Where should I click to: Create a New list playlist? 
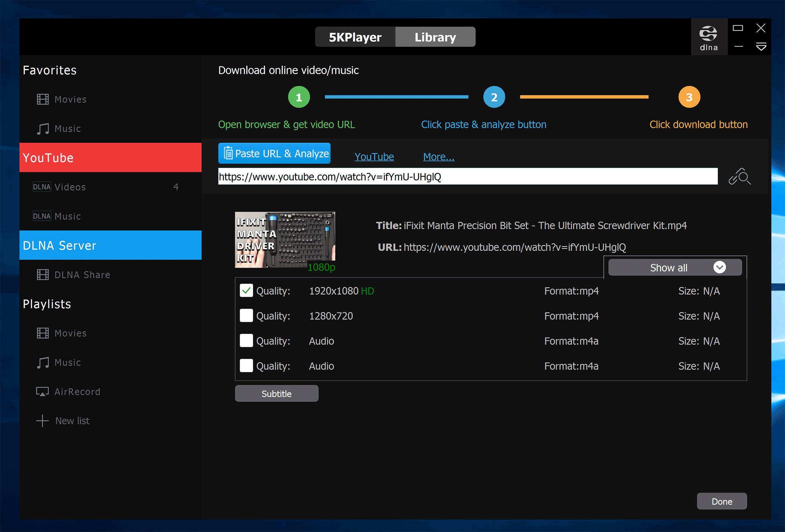(x=110, y=421)
